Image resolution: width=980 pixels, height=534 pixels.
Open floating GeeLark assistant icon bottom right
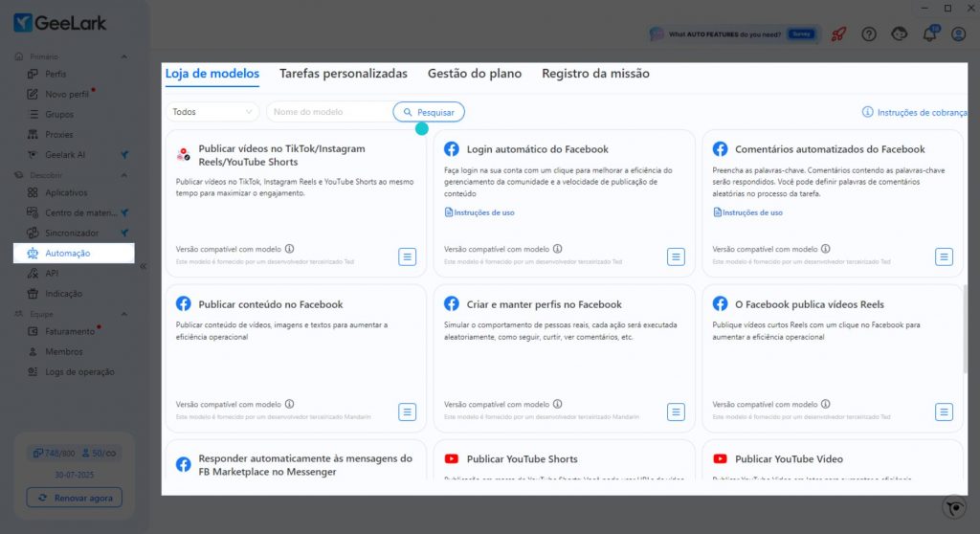(954, 507)
